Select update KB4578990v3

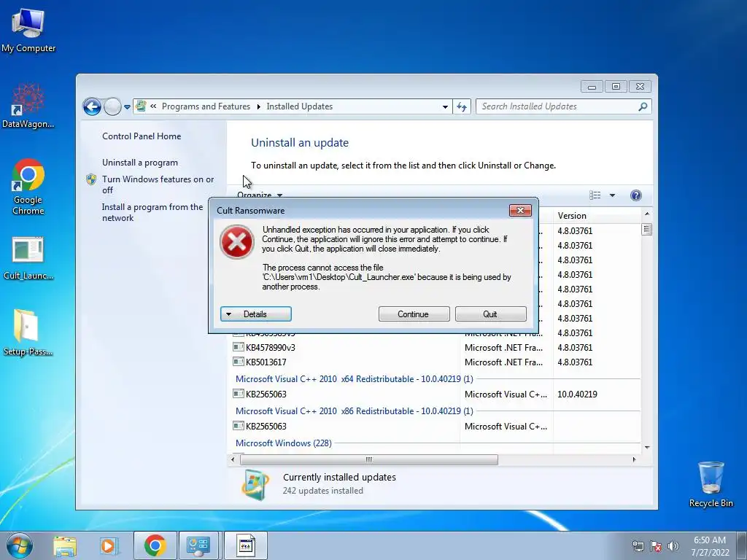270,348
